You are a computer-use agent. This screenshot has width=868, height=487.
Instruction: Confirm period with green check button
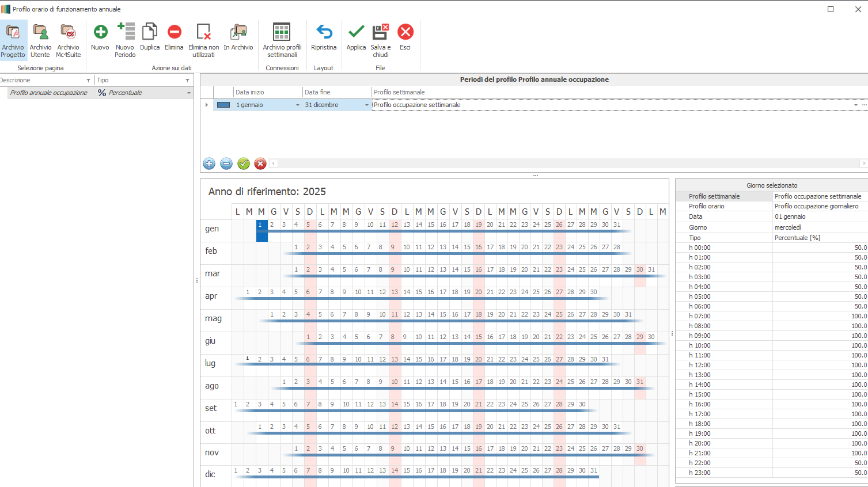coord(244,164)
